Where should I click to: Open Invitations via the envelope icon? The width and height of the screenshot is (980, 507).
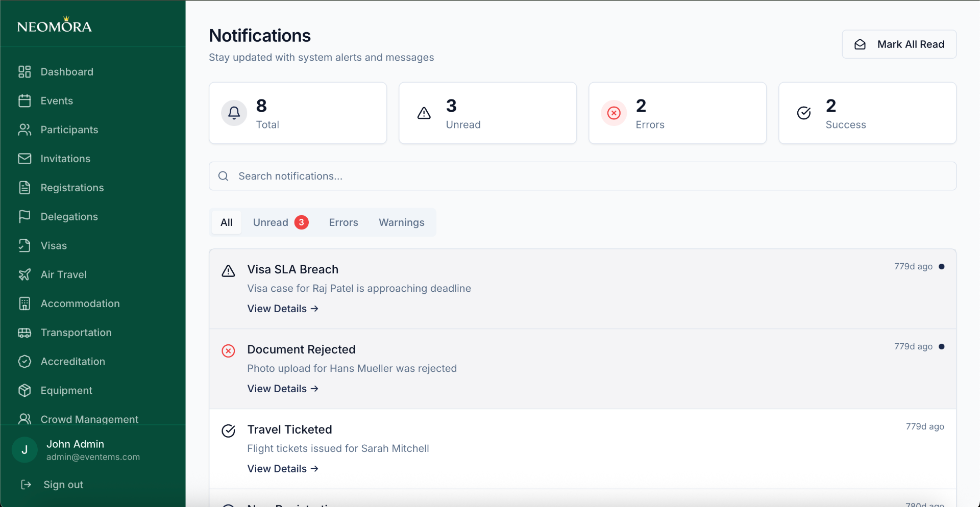click(24, 159)
